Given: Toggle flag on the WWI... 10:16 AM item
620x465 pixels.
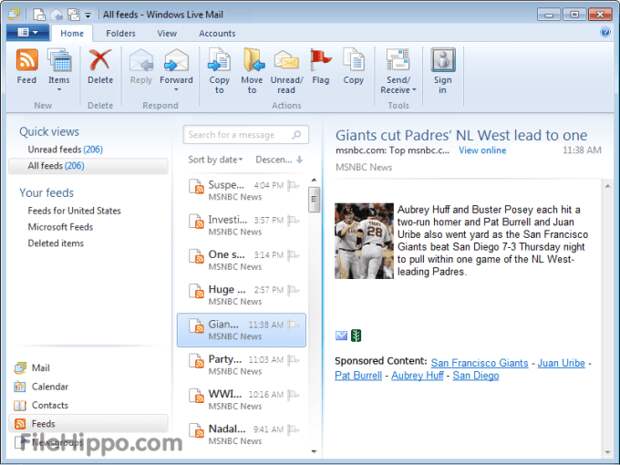Looking at the screenshot, I should 293,394.
